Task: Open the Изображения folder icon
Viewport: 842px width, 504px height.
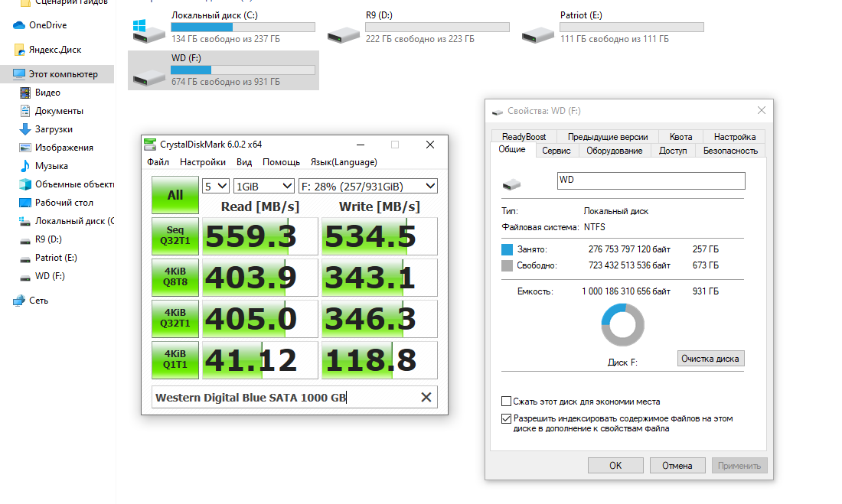Action: click(x=24, y=147)
